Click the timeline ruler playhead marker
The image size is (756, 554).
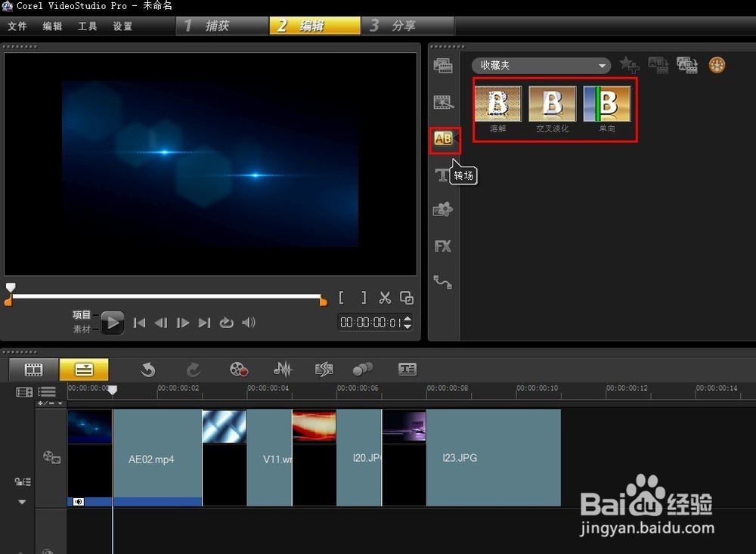(x=112, y=390)
